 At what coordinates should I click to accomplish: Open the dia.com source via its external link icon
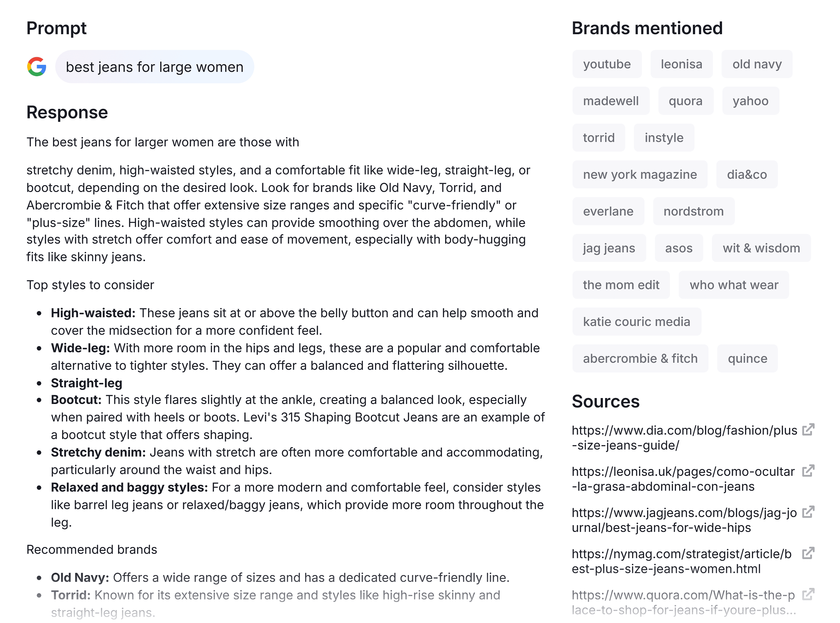[809, 430]
